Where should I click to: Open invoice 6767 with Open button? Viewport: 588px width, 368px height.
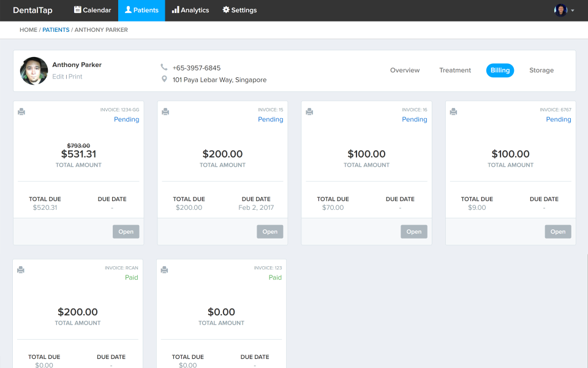tap(558, 232)
